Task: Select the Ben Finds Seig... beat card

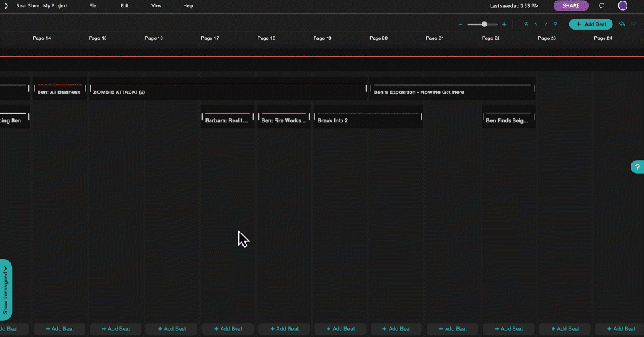Action: 509,117
